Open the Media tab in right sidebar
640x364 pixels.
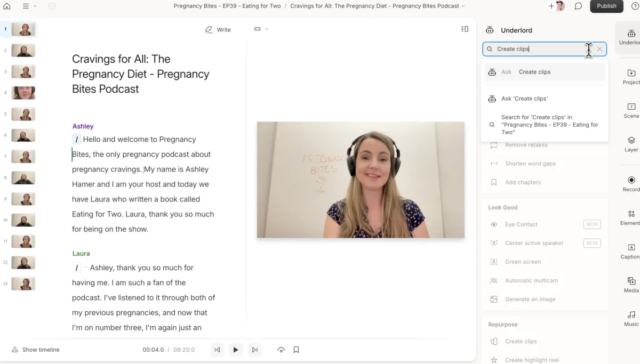(x=631, y=285)
